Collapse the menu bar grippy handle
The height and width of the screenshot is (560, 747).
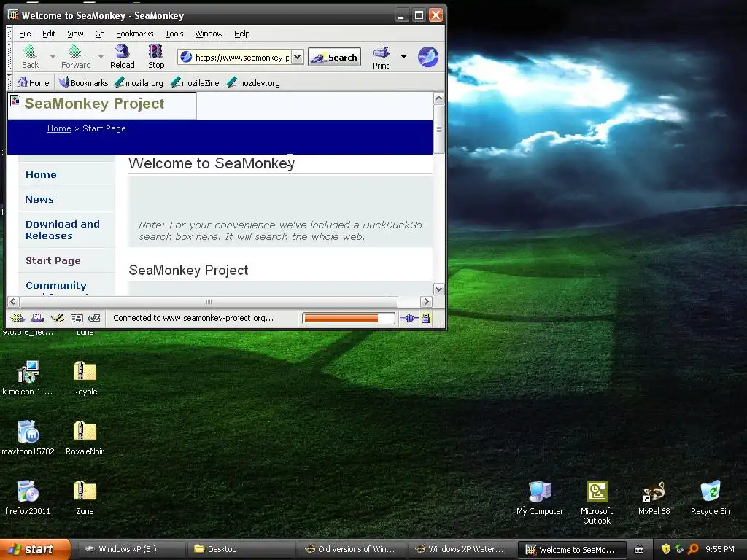(x=9, y=34)
